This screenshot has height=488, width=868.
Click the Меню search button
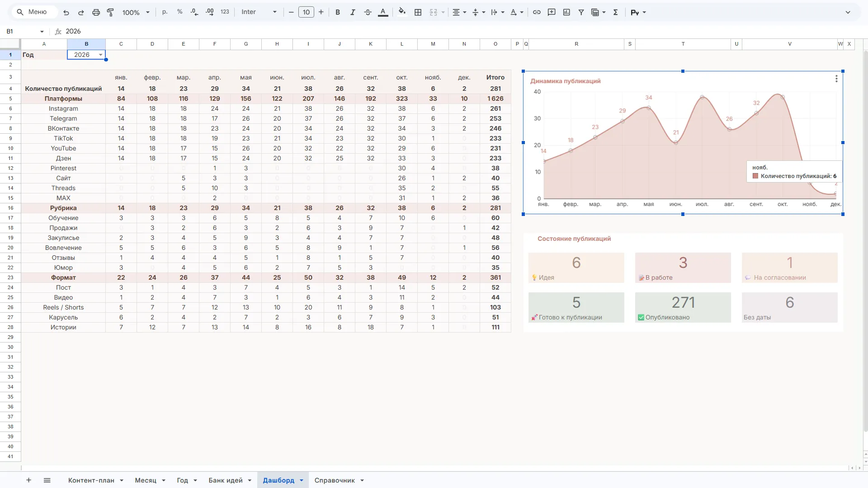(x=32, y=12)
